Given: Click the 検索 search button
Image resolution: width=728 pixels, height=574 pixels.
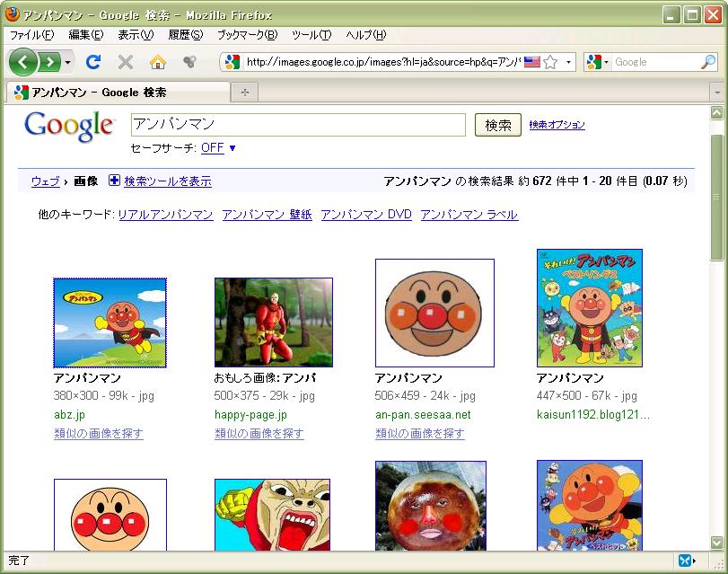Looking at the screenshot, I should [497, 125].
